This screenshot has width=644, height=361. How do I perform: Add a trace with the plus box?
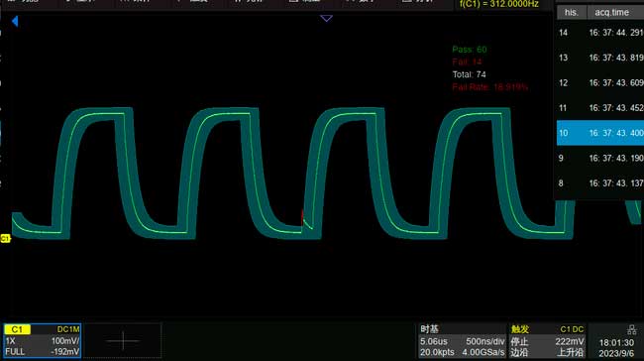tap(123, 341)
